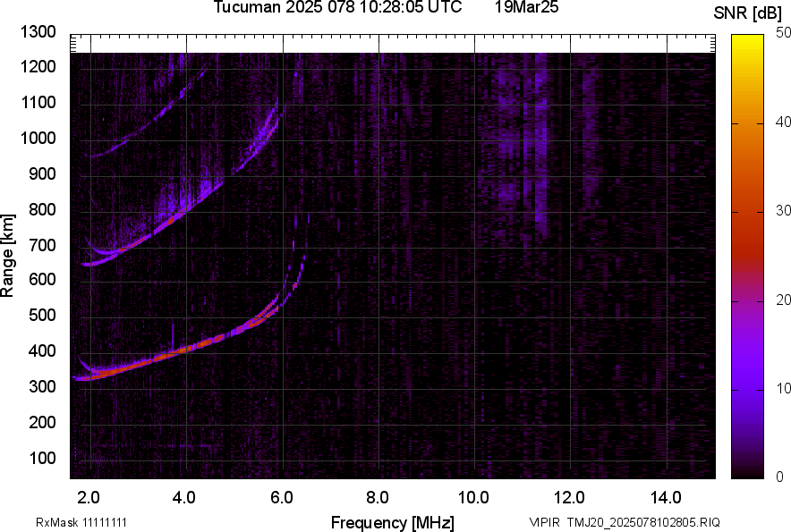
Task: Click the frequency tick label '14.0'
Action: tap(666, 498)
